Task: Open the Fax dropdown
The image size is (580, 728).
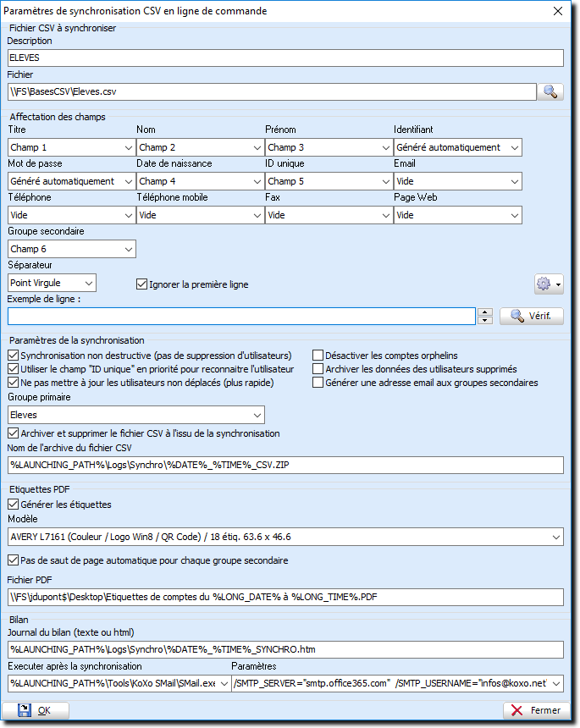Action: [329, 215]
